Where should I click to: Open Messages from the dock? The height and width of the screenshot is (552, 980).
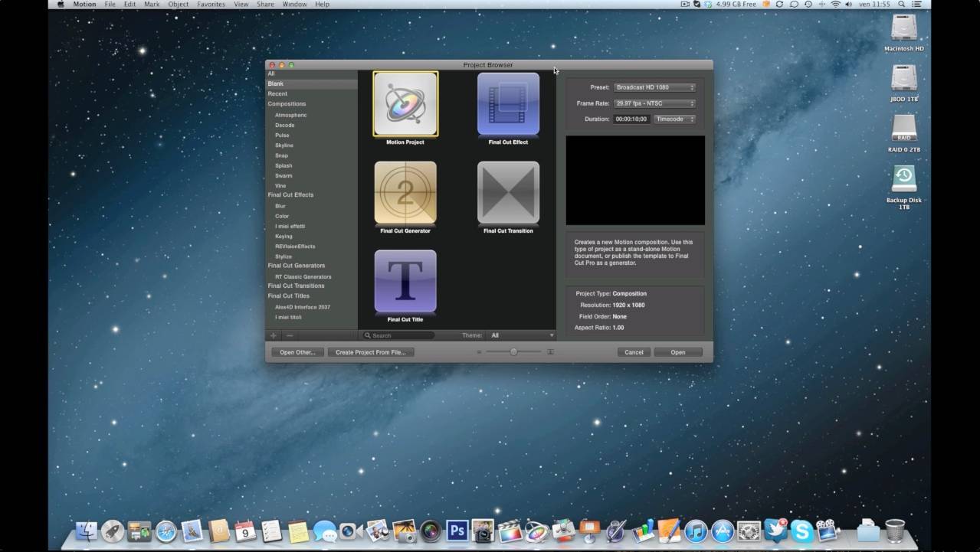tap(325, 531)
